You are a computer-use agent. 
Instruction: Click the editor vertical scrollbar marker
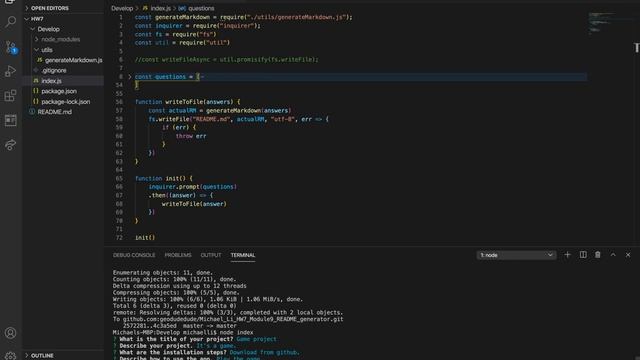(x=636, y=47)
